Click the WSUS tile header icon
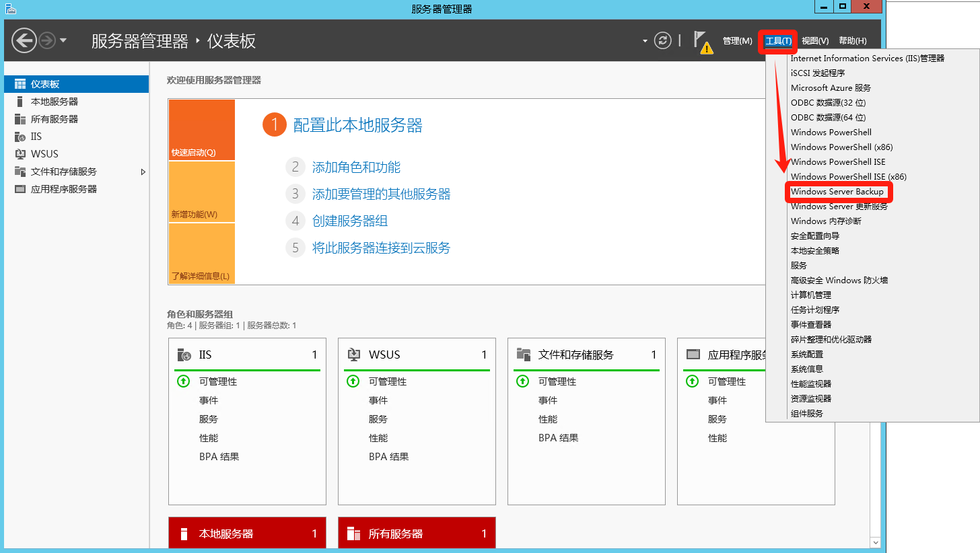This screenshot has height=553, width=980. click(x=353, y=355)
